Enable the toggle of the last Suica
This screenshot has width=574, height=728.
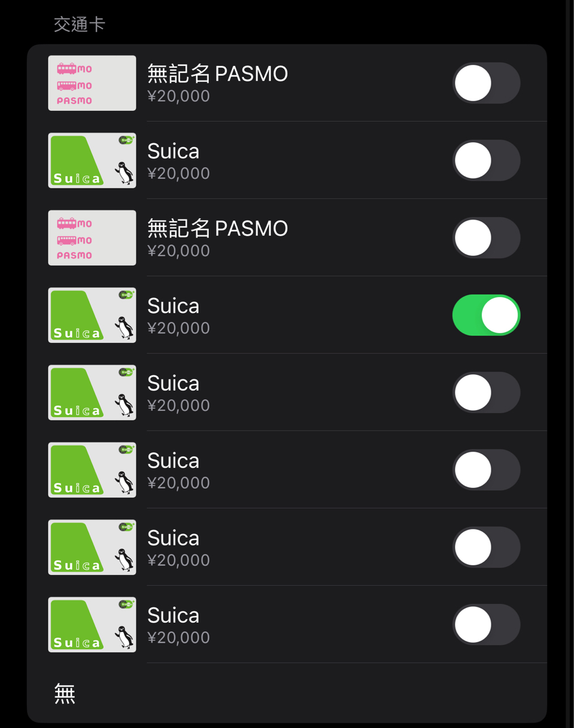[x=486, y=624]
